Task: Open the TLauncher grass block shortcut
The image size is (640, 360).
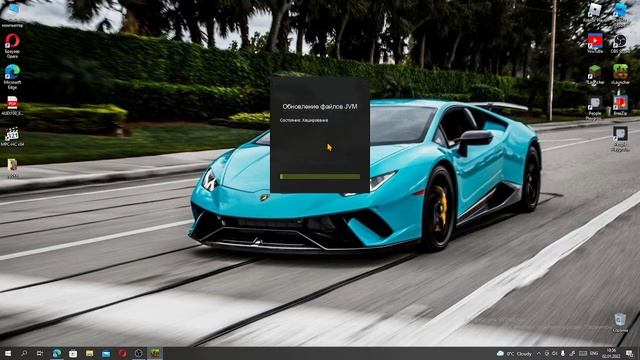Action: coord(595,75)
